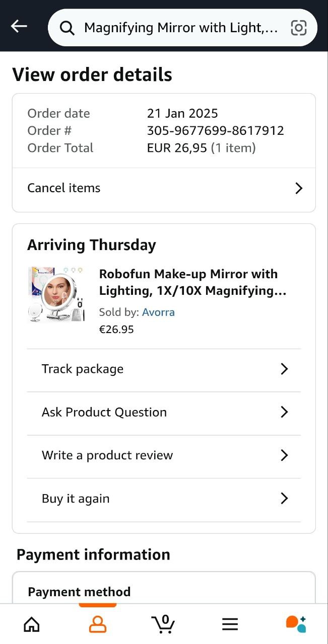Select Write a product review
328x644 pixels.
tap(107, 455)
